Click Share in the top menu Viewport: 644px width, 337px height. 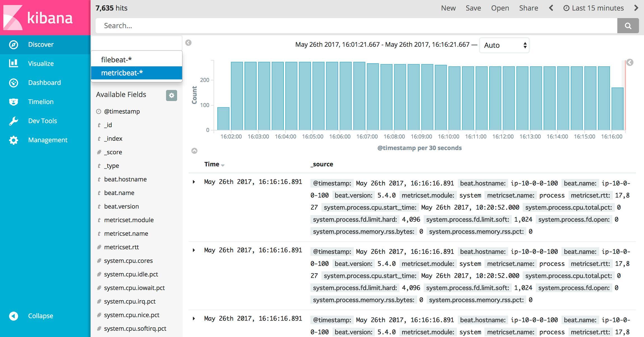(x=528, y=8)
